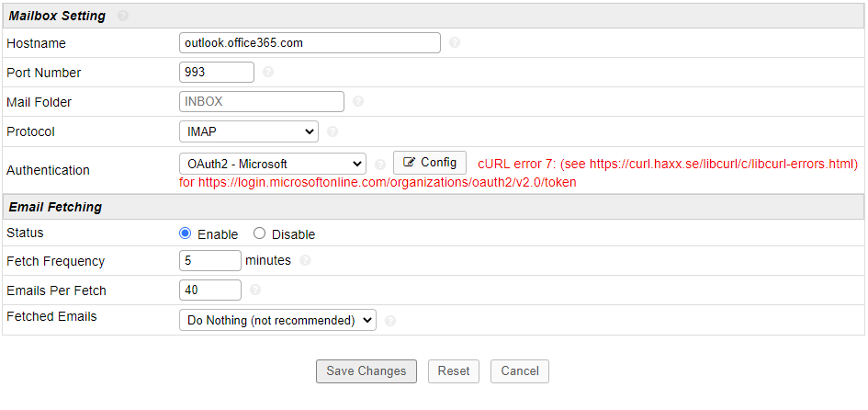Open help tip beside Authentication dropdown

pos(380,164)
